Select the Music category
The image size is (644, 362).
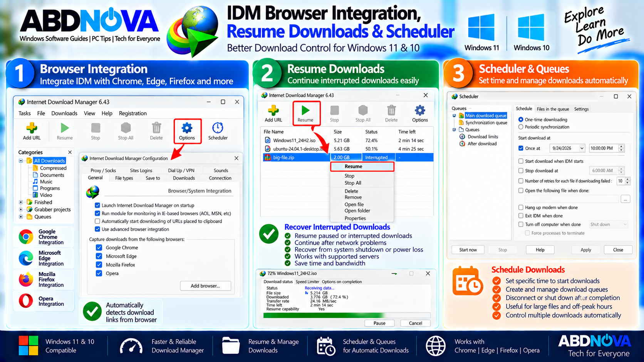(42, 182)
